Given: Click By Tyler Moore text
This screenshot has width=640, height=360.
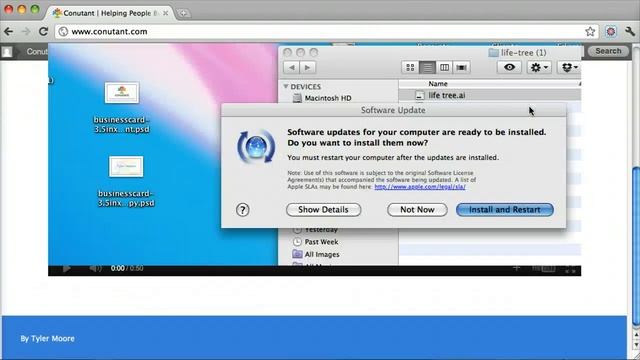Looking at the screenshot, I should pos(47,338).
